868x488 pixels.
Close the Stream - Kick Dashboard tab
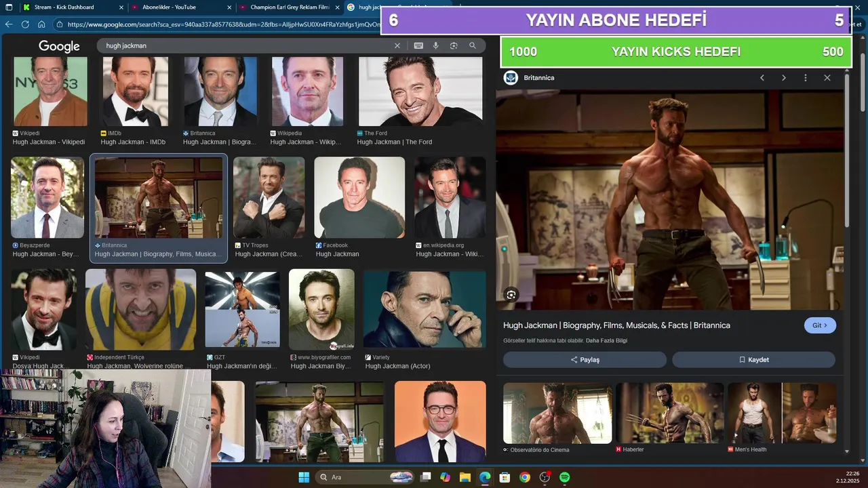[121, 7]
